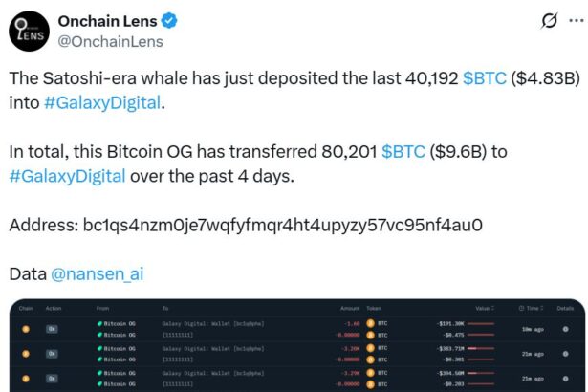Open the Grok icon at top right
This screenshot has height=392, width=588.
(549, 21)
